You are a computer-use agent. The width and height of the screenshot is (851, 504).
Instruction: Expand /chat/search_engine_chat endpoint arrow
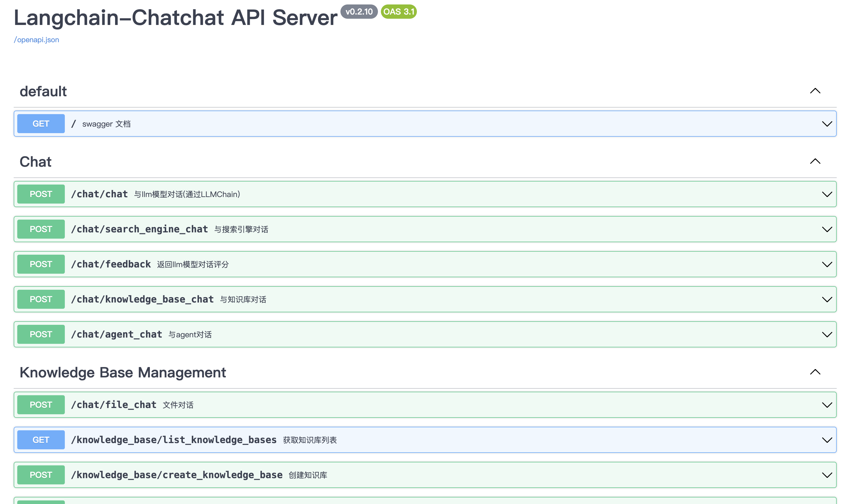pos(827,229)
